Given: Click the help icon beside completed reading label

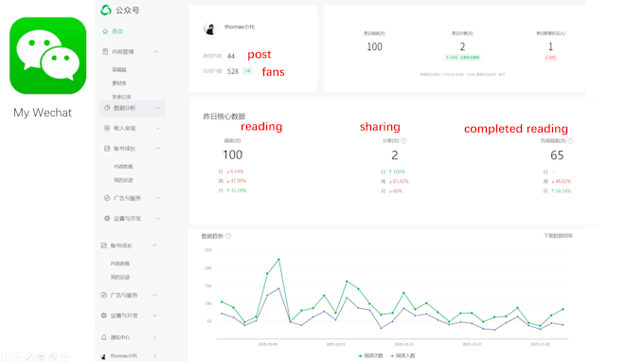Looking at the screenshot, I should point(570,141).
